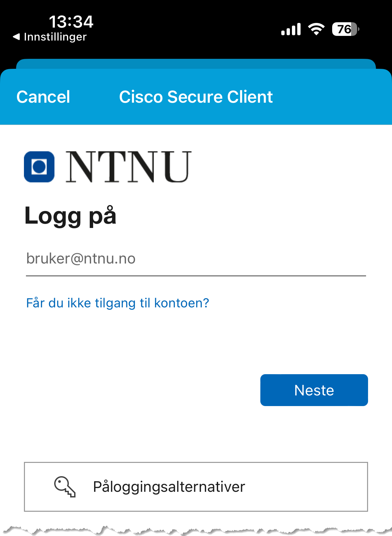Open Påloggingsalternativer sign-in options
The height and width of the screenshot is (536, 392).
point(196,487)
